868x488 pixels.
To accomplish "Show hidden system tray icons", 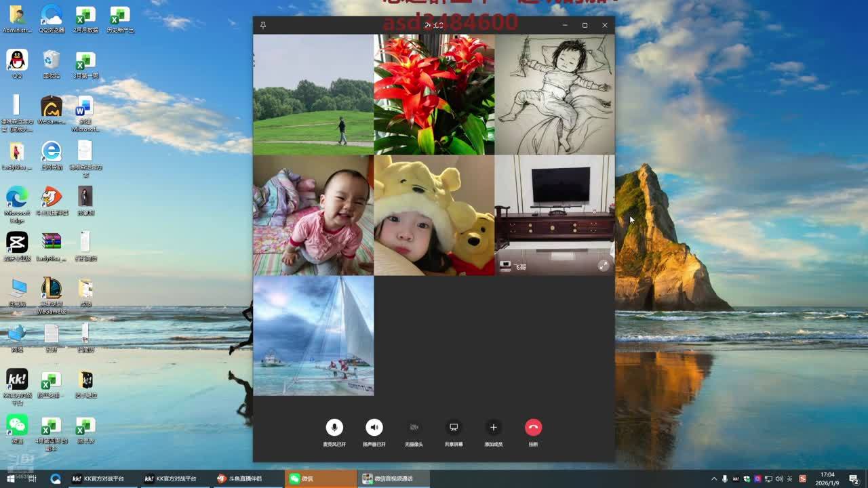I will (x=713, y=479).
